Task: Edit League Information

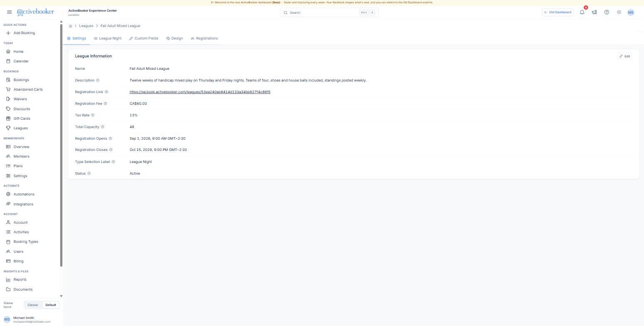Action: coord(624,56)
